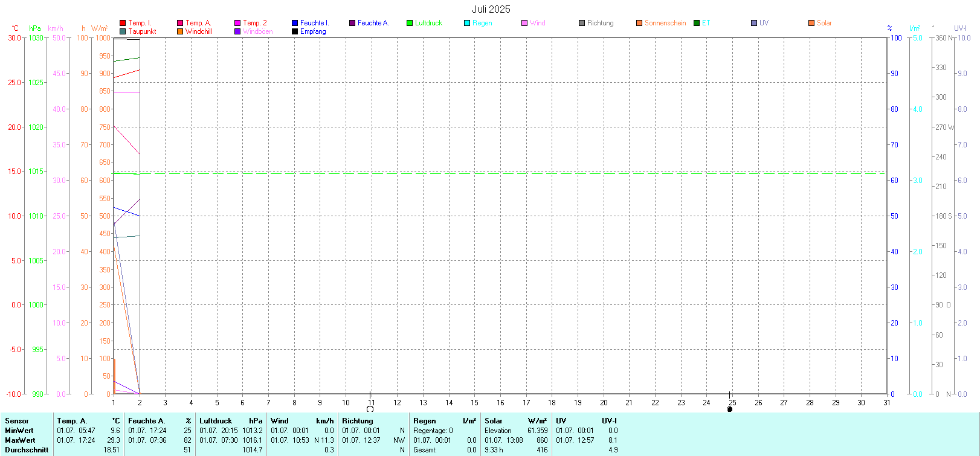The width and height of the screenshot is (980, 456).
Task: Click the UV-I axis unit label at top right
Action: (x=960, y=28)
